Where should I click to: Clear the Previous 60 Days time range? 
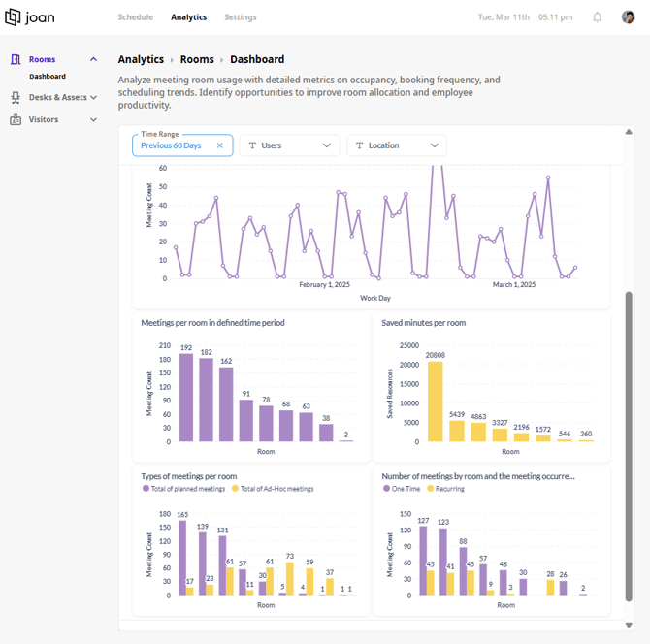tap(219, 145)
